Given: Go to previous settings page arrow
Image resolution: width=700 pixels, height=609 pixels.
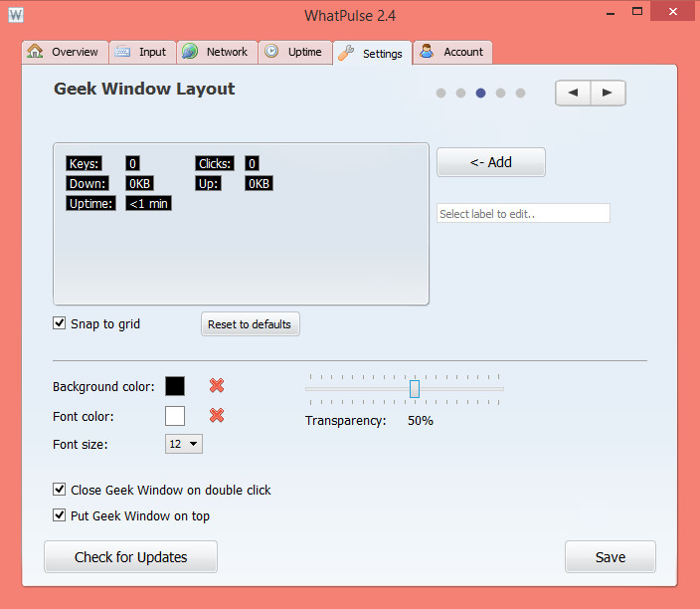Looking at the screenshot, I should (x=573, y=93).
